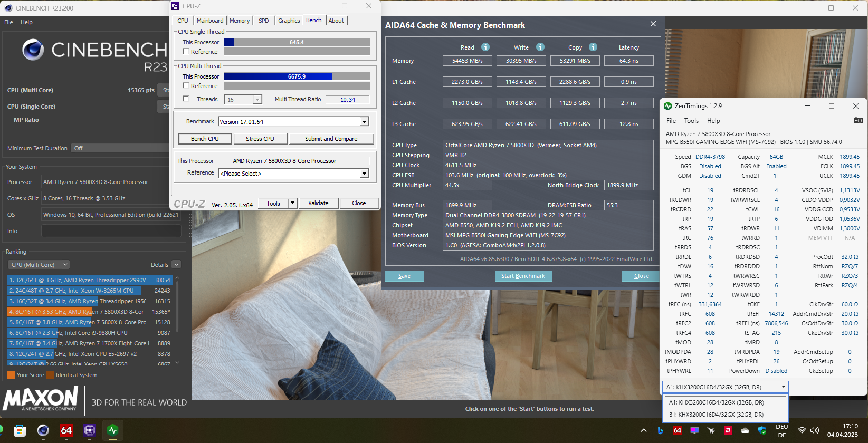
Task: Switch to the SPD tab in CPU-Z
Action: [x=264, y=21]
